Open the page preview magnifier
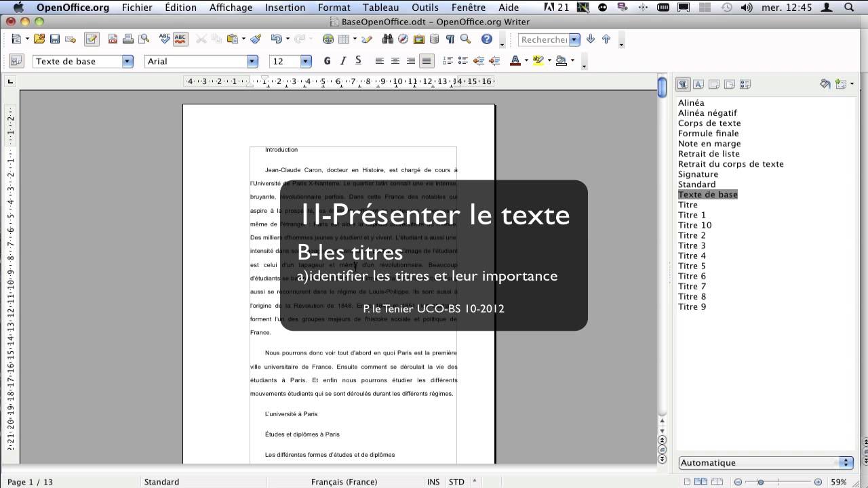 (143, 39)
